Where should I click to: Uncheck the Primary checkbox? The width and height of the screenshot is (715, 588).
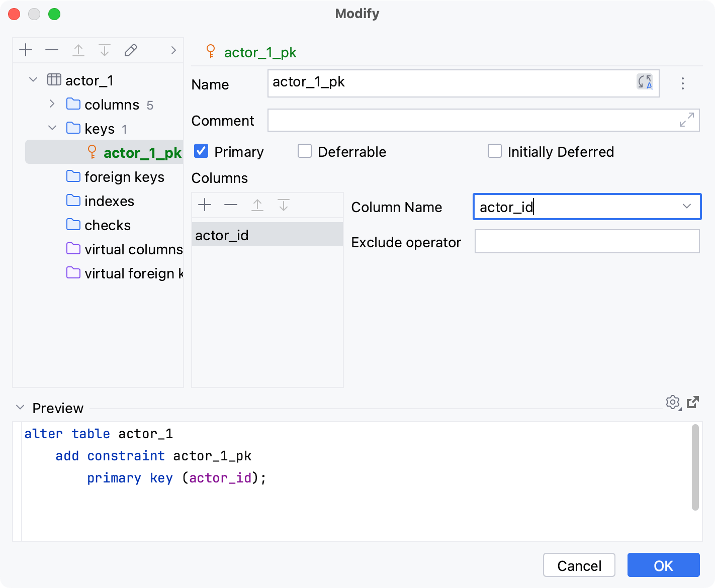point(201,151)
